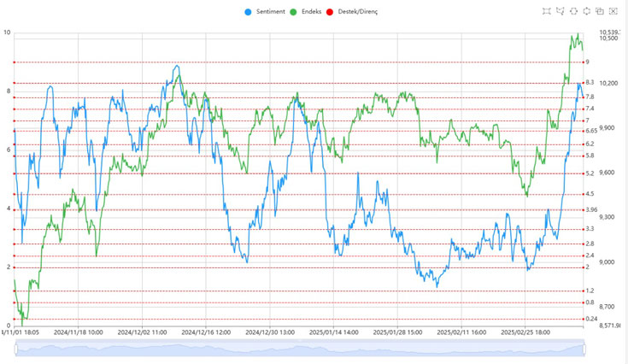Click the 1.2 support level label

[x=590, y=291]
